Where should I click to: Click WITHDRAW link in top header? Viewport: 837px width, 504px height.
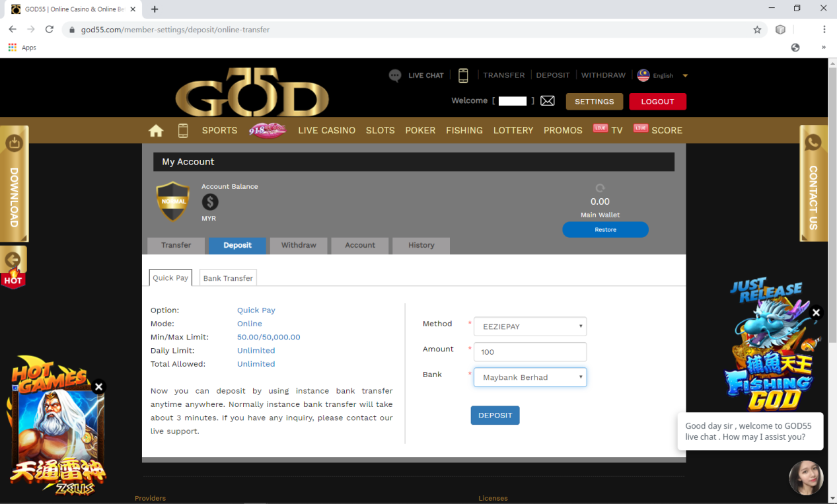click(603, 75)
